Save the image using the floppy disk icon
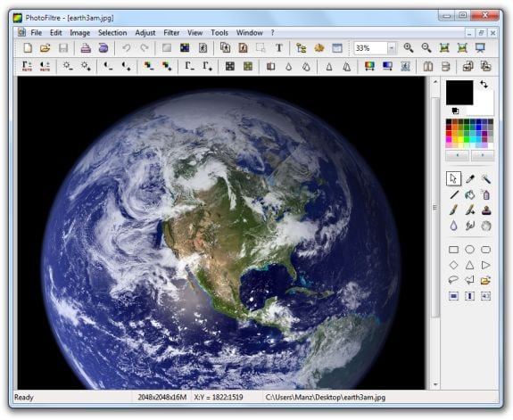The height and width of the screenshot is (420, 513). click(x=63, y=48)
